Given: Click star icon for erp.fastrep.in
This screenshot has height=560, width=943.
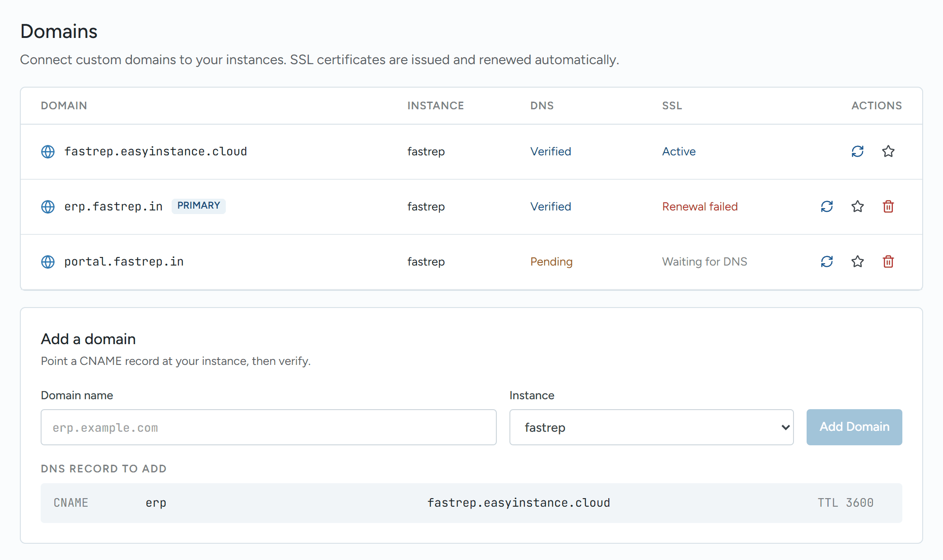Looking at the screenshot, I should click(x=857, y=206).
